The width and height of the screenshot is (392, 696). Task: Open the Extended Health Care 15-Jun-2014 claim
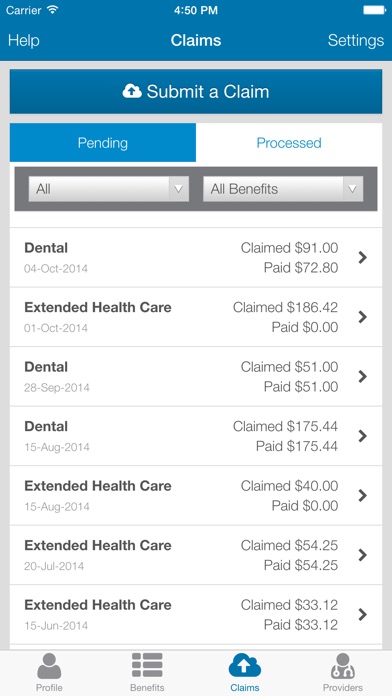point(196,614)
